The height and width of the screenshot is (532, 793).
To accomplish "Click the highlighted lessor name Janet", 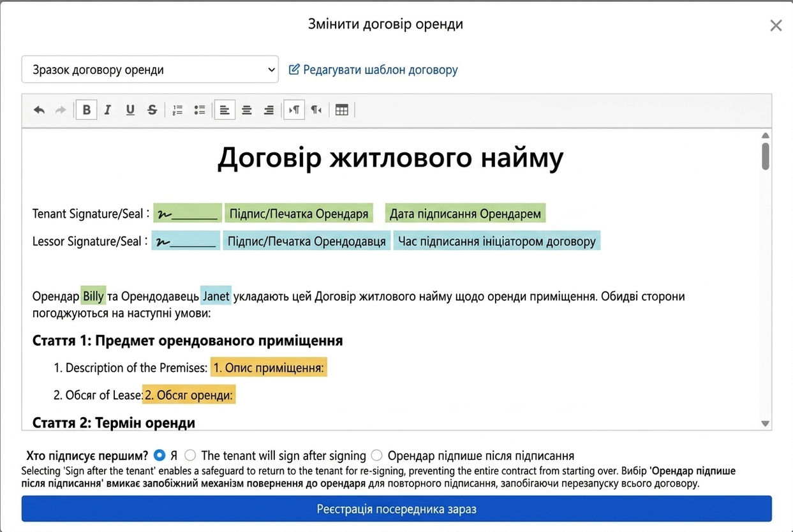I will (216, 296).
